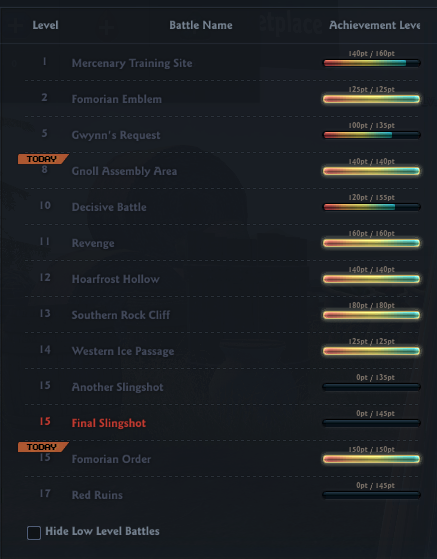Click the 140pt / 160pt progress bar
This screenshot has height=559, width=437.
(371, 63)
